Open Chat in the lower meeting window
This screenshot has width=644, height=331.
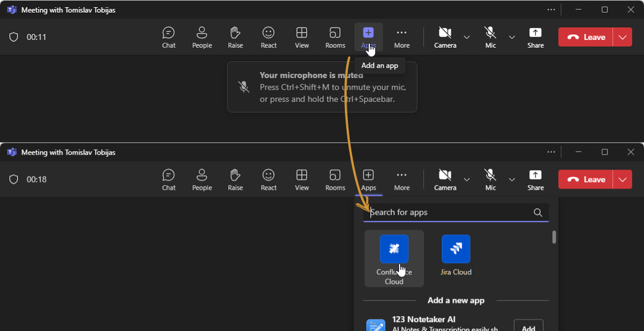click(168, 179)
